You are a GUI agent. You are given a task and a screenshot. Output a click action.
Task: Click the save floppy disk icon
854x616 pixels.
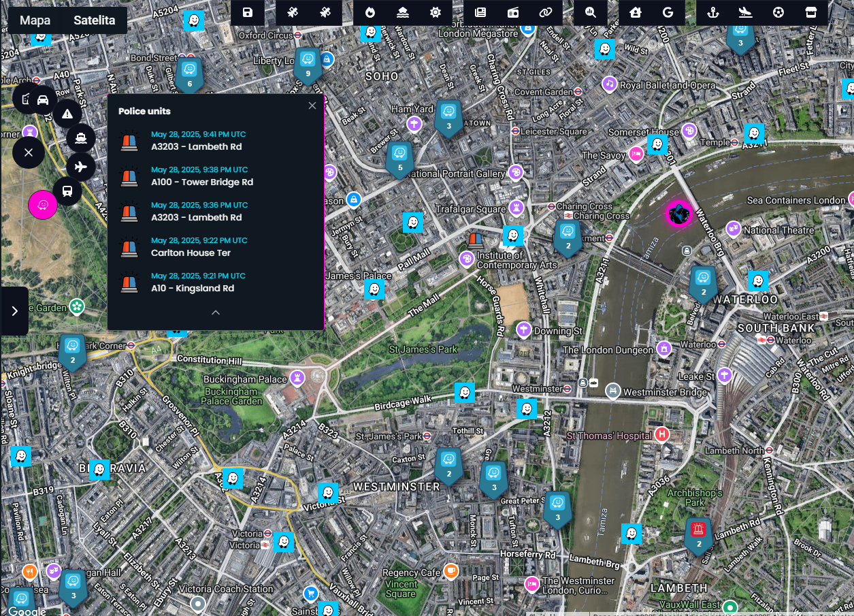point(248,12)
